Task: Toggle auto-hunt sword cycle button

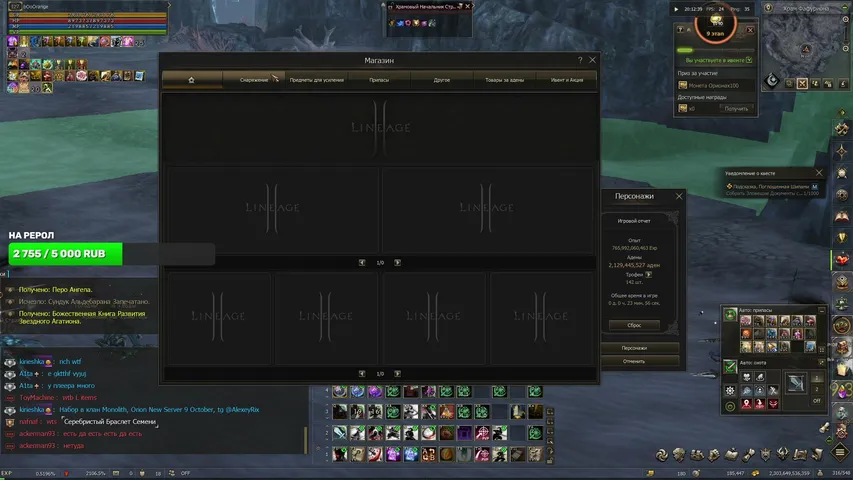Action: (x=730, y=367)
